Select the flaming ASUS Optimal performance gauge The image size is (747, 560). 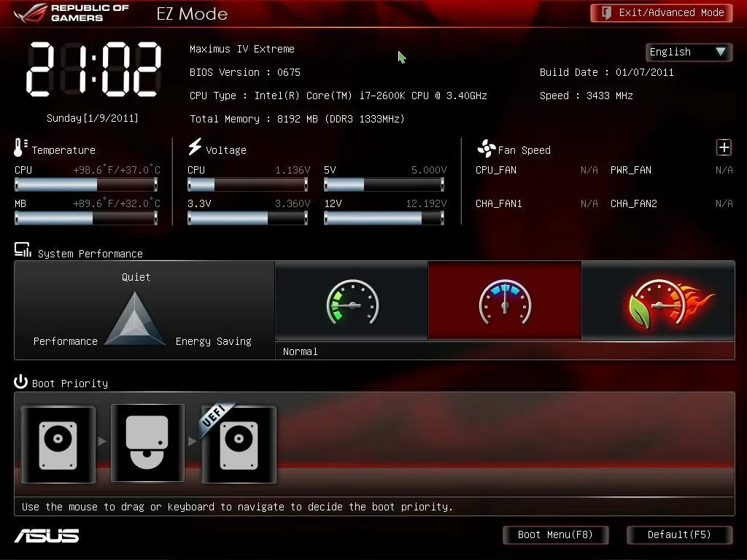tap(659, 301)
